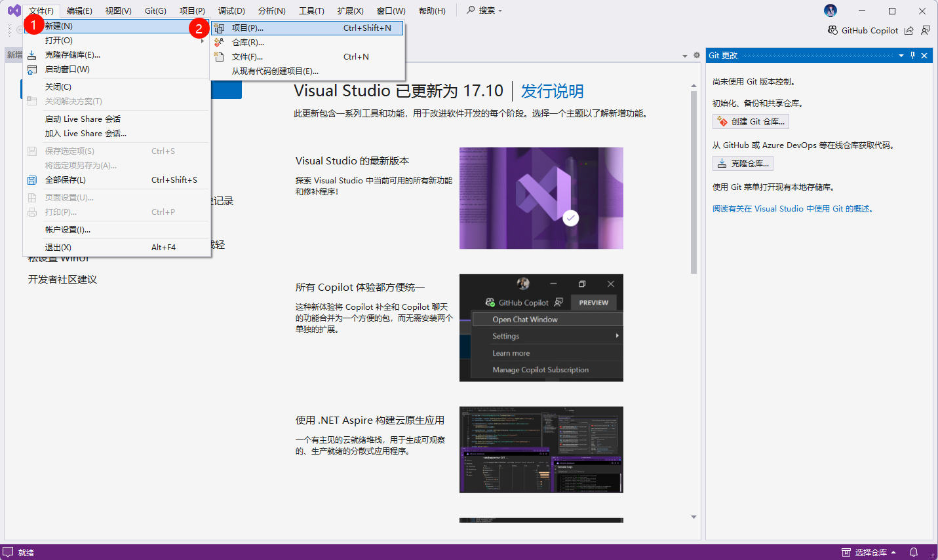Expand the Git 更改 panel options dropdown arrow
The height and width of the screenshot is (560, 938).
[x=901, y=56]
